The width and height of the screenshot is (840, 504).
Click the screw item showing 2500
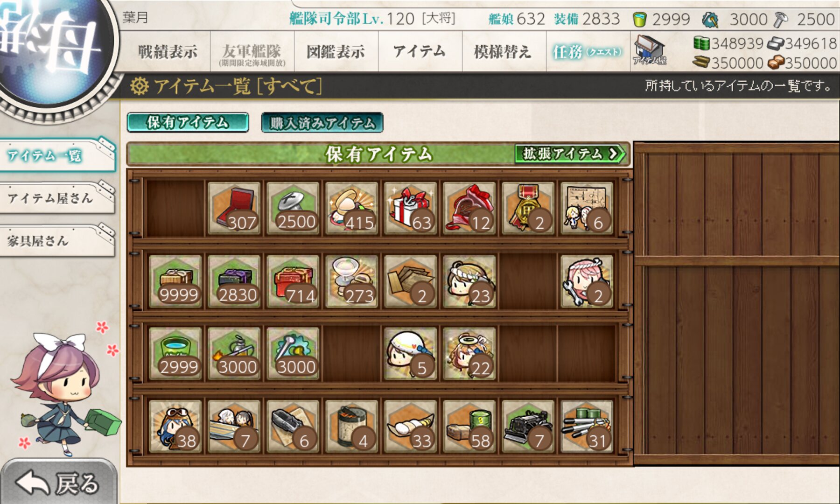293,208
